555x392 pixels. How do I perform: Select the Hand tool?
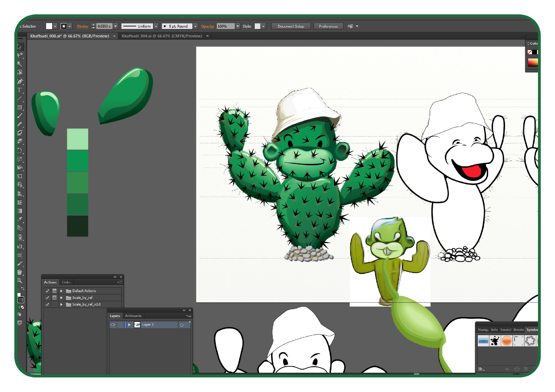(x=20, y=272)
